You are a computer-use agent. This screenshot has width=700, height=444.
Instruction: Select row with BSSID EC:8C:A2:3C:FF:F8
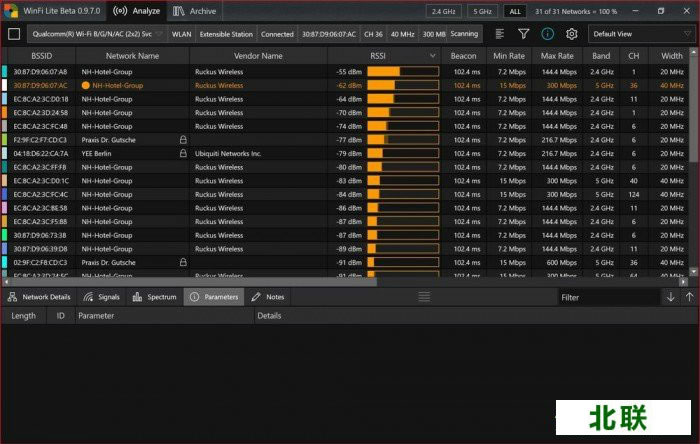point(346,167)
